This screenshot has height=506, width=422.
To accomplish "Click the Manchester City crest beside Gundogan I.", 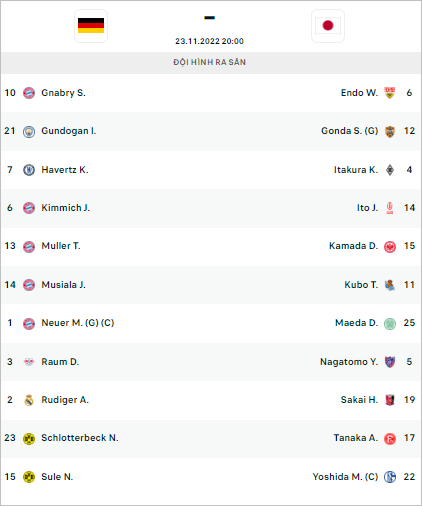I will click(x=29, y=131).
